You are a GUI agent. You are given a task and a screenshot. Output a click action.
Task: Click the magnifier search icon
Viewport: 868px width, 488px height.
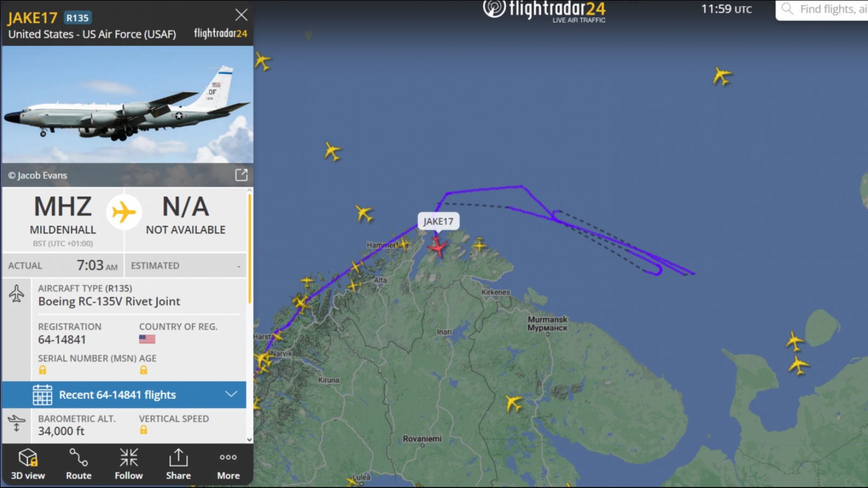point(787,9)
